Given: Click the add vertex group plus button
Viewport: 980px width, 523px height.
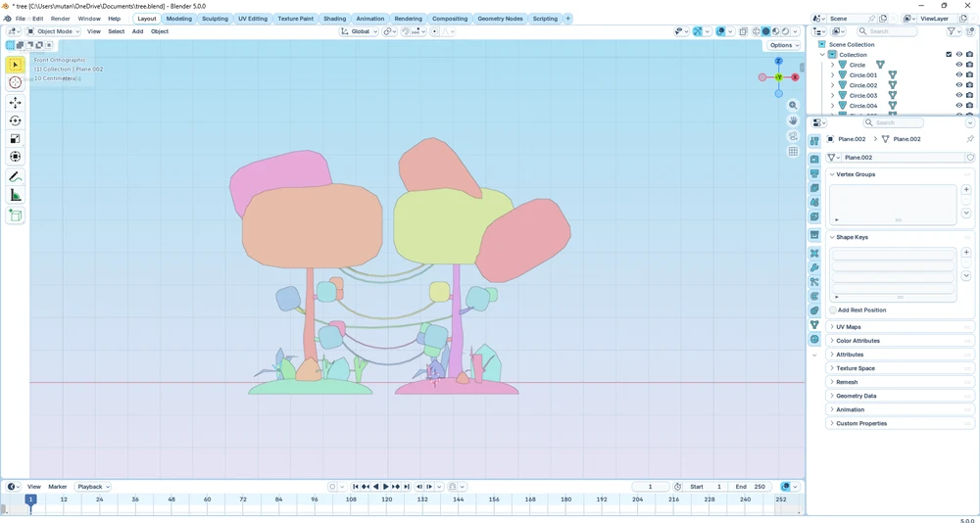Looking at the screenshot, I should point(966,190).
